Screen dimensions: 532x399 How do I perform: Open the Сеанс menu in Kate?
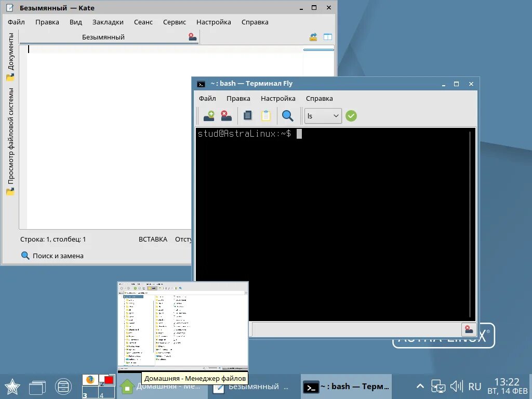click(143, 22)
